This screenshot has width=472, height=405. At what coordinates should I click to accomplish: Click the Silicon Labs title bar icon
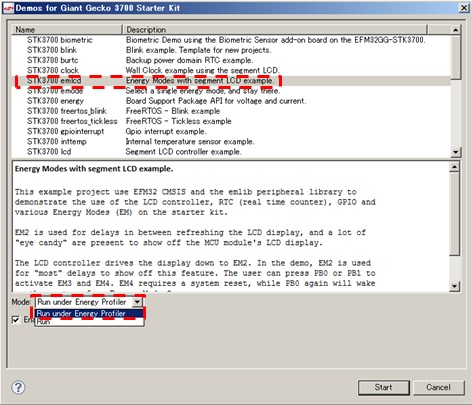pyautogui.click(x=8, y=8)
